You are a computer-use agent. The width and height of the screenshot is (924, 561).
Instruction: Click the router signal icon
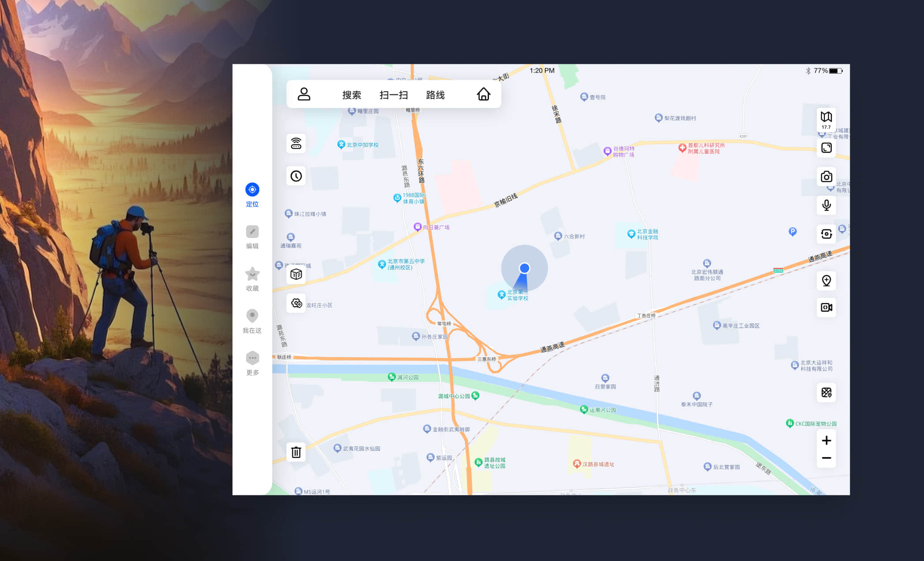click(296, 143)
